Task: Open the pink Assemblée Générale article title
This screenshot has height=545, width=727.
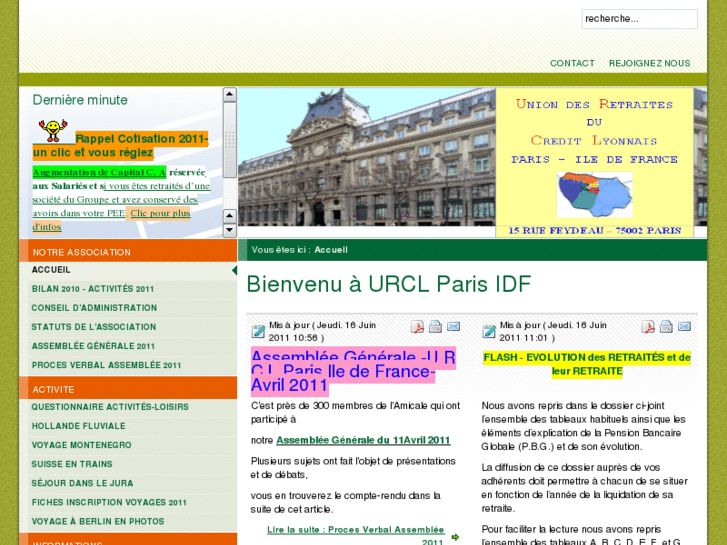Action: 353,371
